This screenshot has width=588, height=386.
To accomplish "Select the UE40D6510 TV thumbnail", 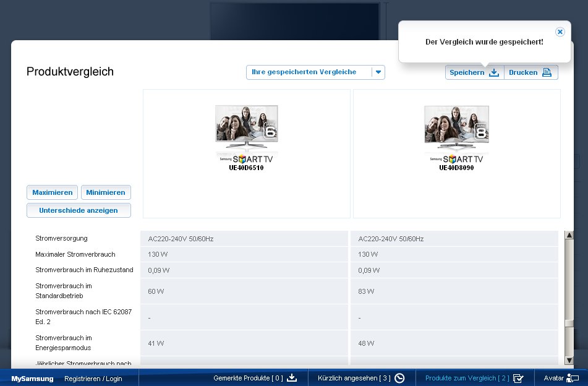I will [247, 130].
